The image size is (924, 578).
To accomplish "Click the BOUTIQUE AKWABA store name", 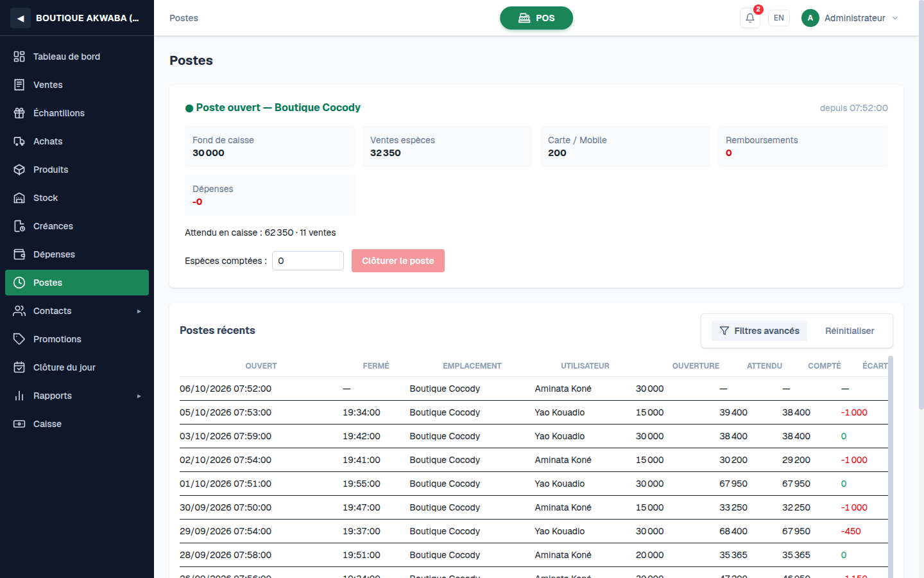I will [x=87, y=18].
